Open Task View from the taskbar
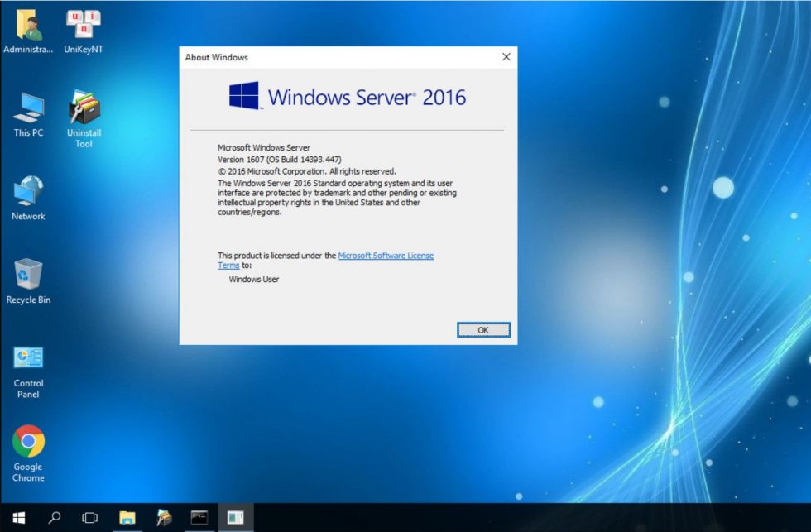The height and width of the screenshot is (532, 811). pyautogui.click(x=89, y=518)
